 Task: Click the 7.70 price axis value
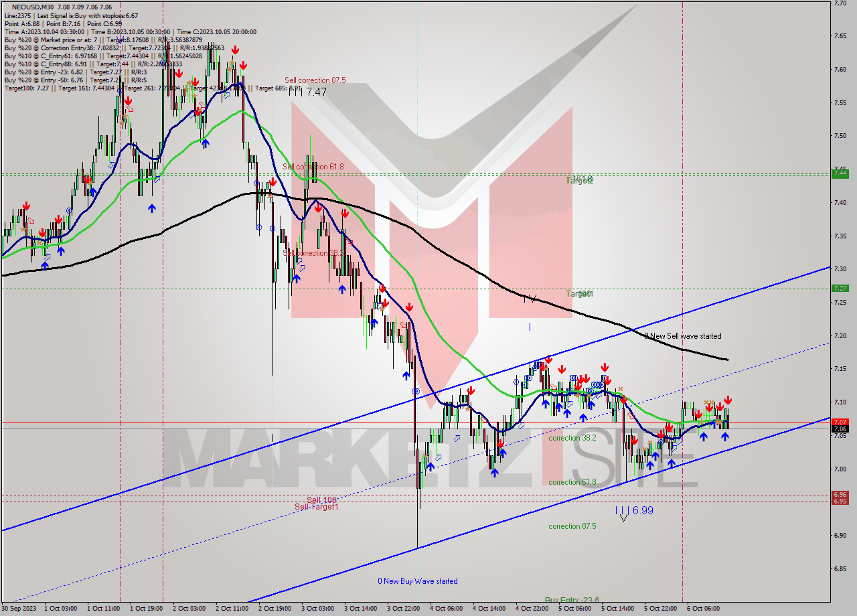coord(840,3)
